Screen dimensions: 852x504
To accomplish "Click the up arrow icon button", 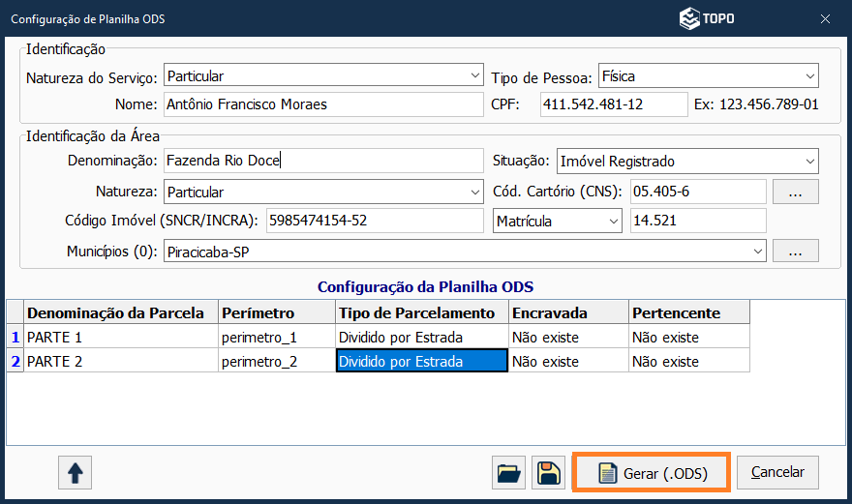I will click(75, 473).
